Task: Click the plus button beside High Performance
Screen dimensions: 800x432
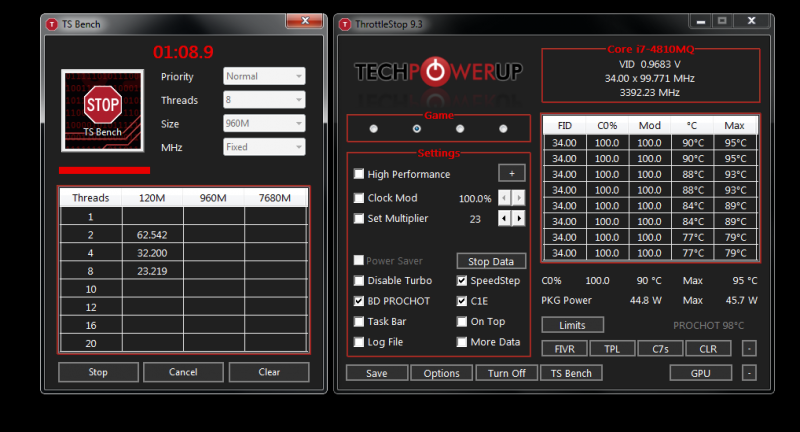Action: (x=512, y=173)
